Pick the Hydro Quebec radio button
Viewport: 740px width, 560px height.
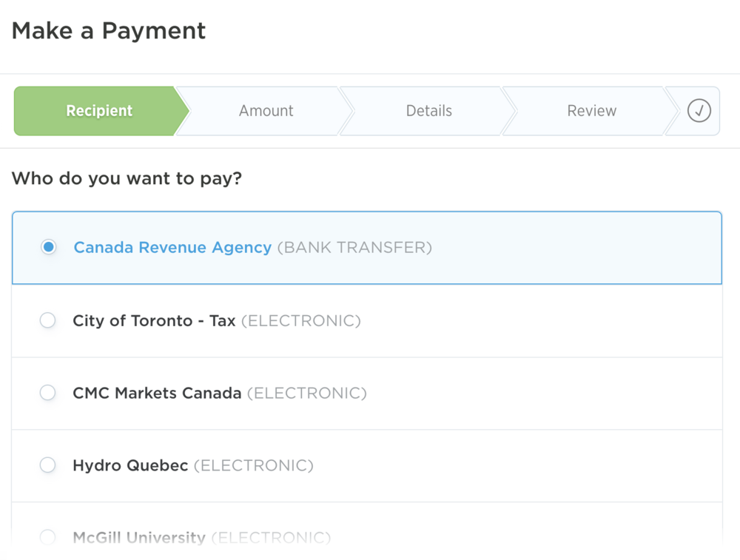(48, 465)
